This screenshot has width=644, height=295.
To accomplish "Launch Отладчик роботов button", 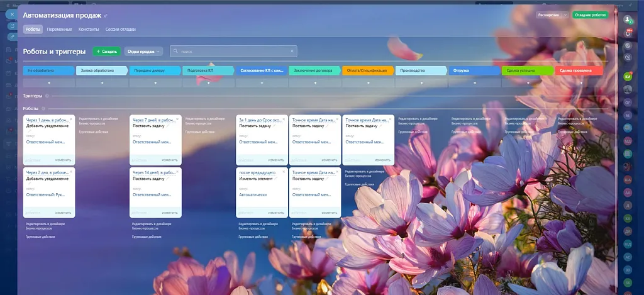I will [x=590, y=14].
